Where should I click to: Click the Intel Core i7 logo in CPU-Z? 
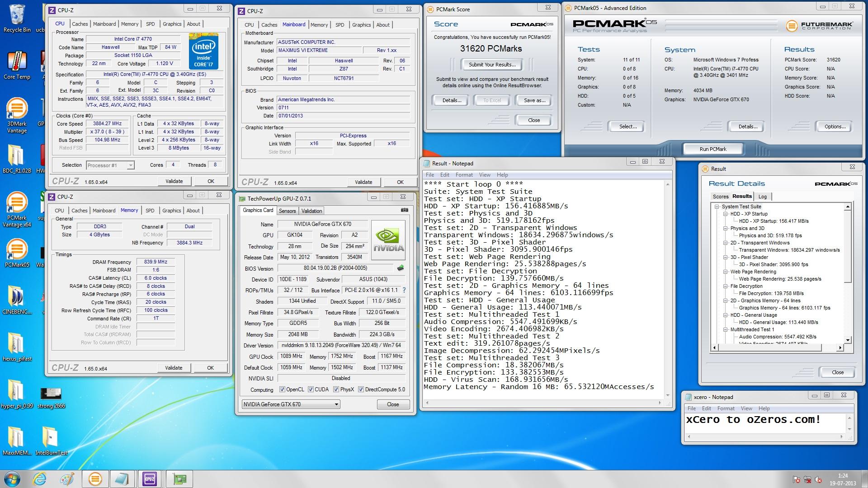[x=204, y=51]
